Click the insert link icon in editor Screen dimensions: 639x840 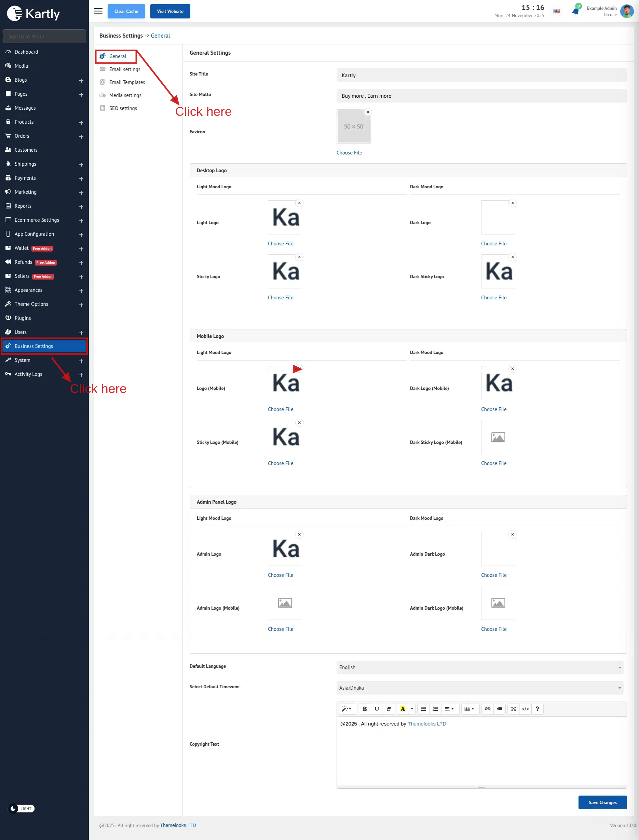coord(487,709)
